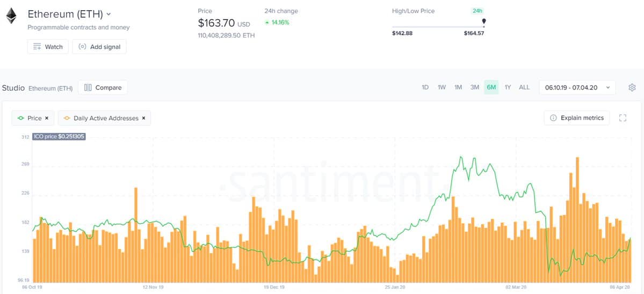Select the ALL time range
This screenshot has width=644, height=294.
click(x=524, y=87)
